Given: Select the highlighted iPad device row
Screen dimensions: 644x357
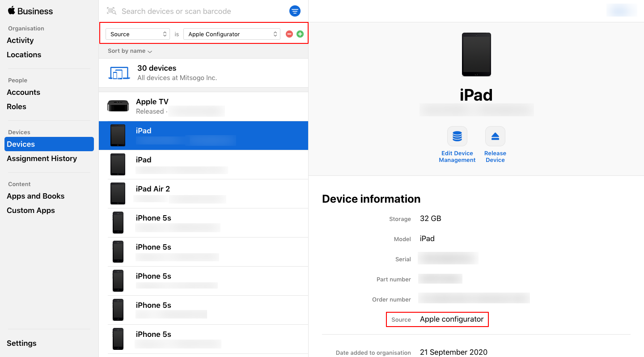Looking at the screenshot, I should tap(203, 136).
